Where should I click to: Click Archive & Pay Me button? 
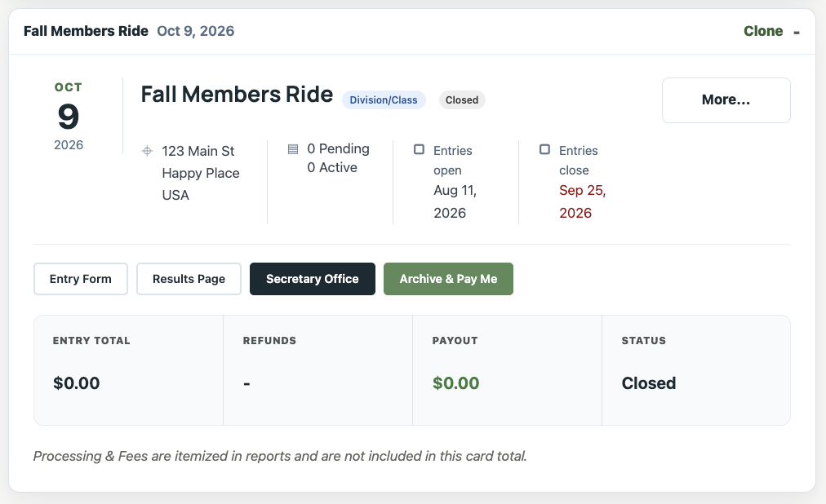click(448, 279)
